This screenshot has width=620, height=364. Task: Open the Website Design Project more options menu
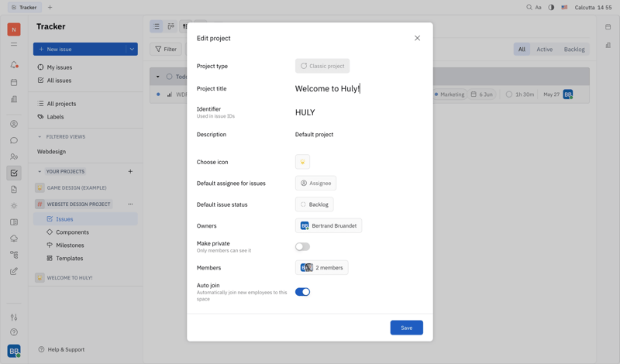click(130, 204)
